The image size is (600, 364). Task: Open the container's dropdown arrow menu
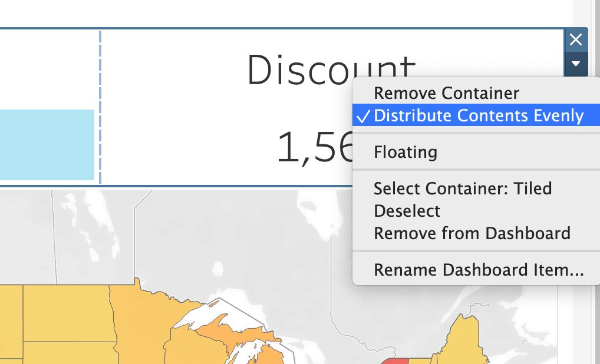point(576,64)
